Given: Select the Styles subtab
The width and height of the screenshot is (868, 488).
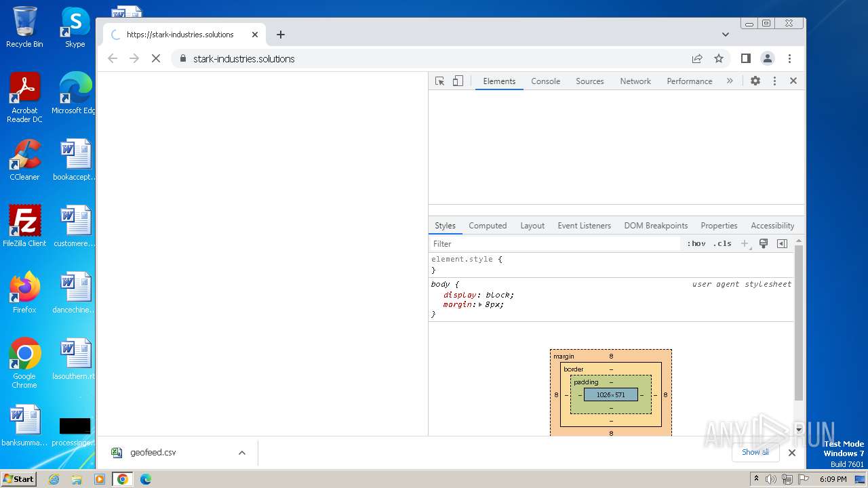Looking at the screenshot, I should point(445,226).
